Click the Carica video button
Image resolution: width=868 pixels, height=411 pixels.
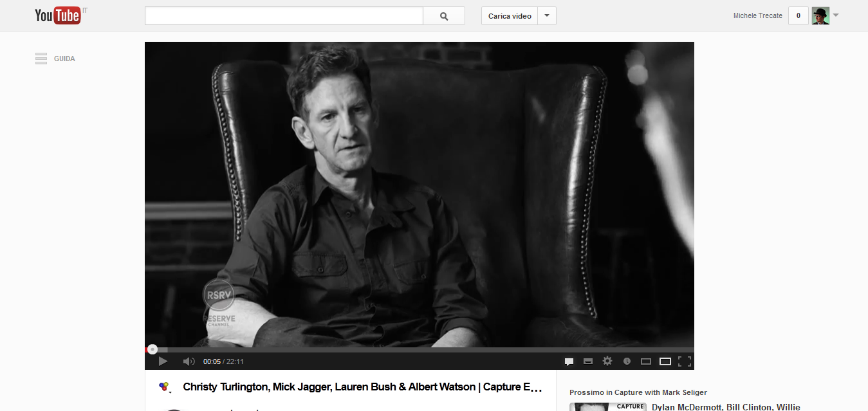(510, 16)
